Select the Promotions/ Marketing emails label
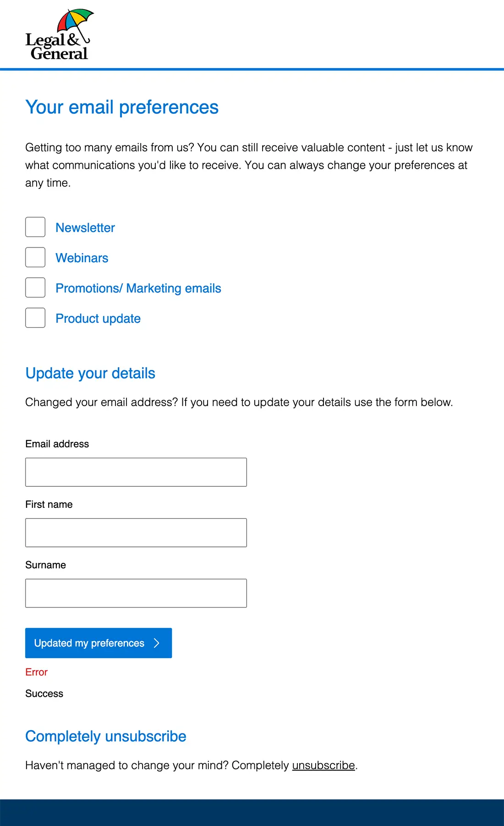 138,288
